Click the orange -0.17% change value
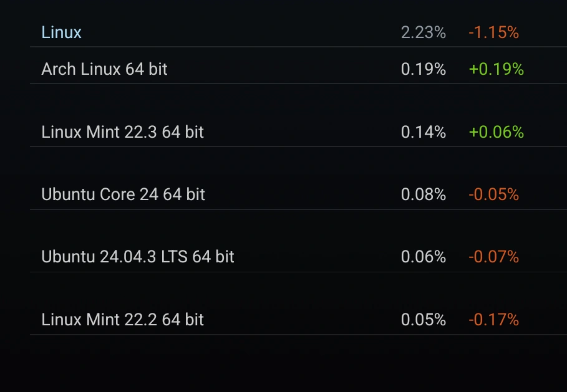 click(493, 320)
